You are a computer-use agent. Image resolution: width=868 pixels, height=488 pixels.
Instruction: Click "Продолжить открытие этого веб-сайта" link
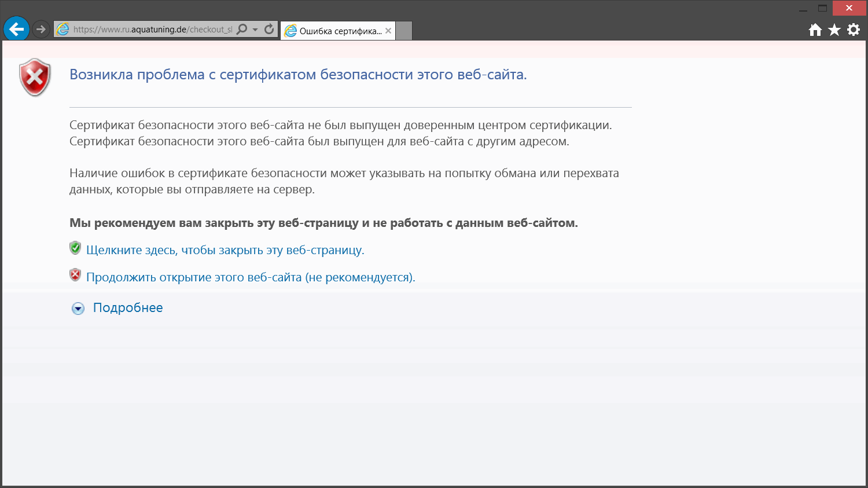[x=251, y=277]
